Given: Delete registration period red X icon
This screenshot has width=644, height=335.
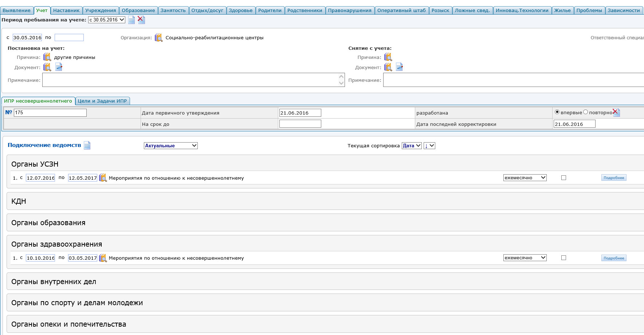Looking at the screenshot, I should [x=141, y=20].
